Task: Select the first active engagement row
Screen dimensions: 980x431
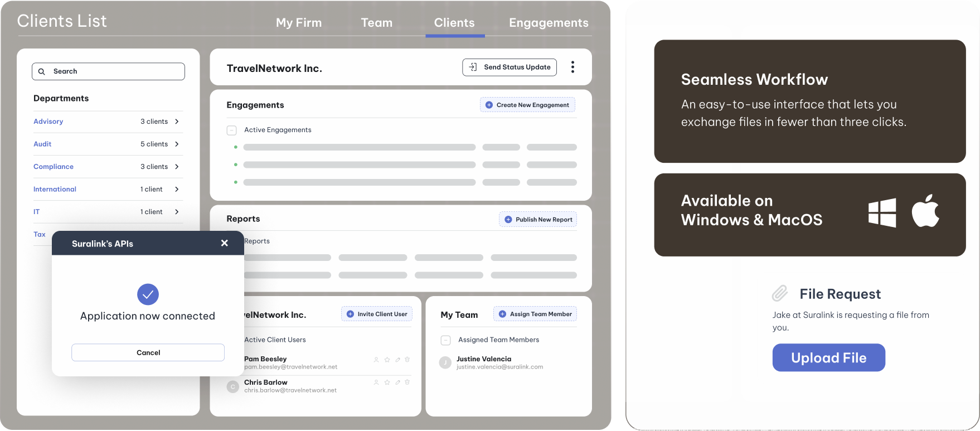Action: pyautogui.click(x=405, y=147)
